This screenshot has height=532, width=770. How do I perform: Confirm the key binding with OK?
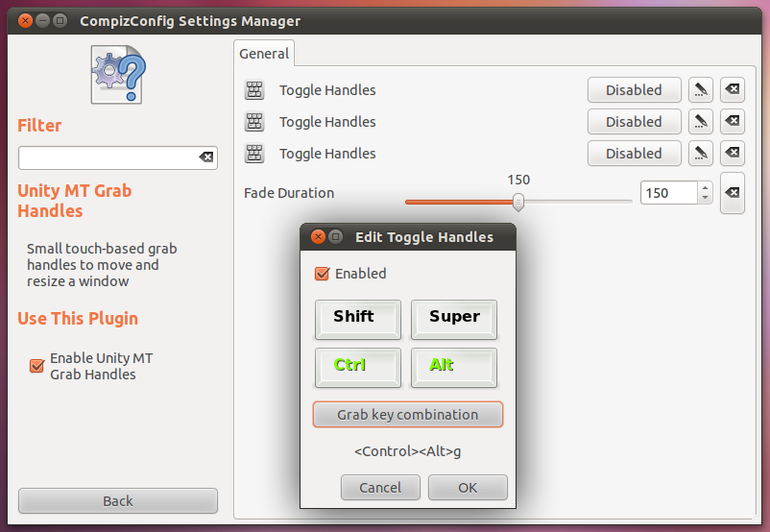click(x=468, y=488)
